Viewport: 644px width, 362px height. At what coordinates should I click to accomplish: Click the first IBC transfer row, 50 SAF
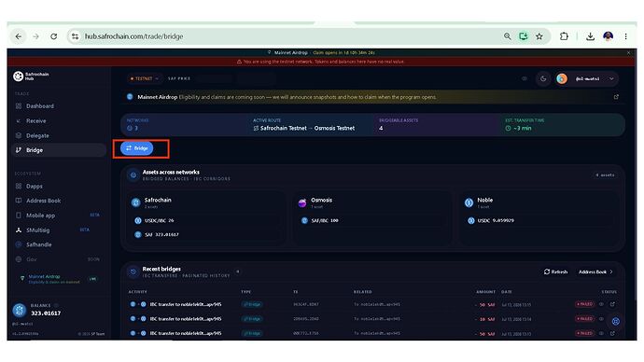[373, 304]
